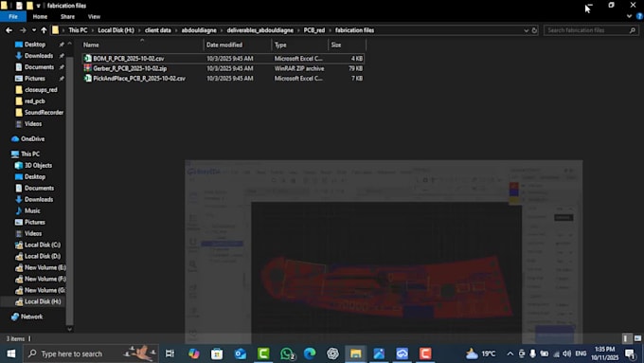This screenshot has height=363, width=644.
Task: Switch to the View ribbon tab
Action: coord(94,16)
